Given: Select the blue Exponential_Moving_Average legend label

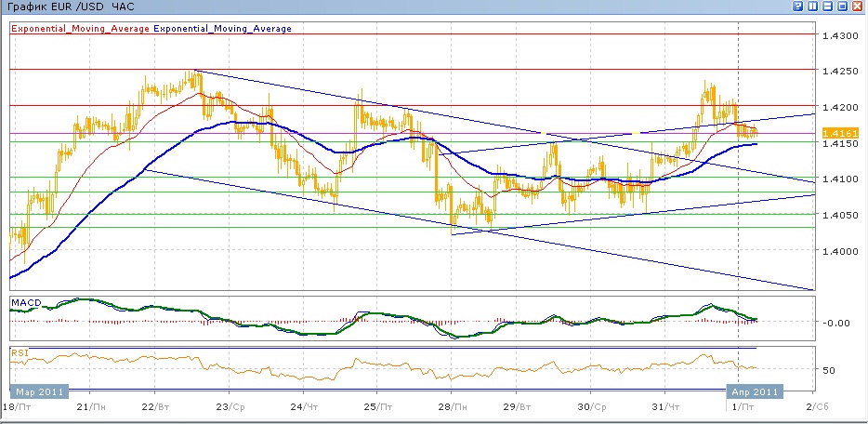Looking at the screenshot, I should (x=222, y=28).
